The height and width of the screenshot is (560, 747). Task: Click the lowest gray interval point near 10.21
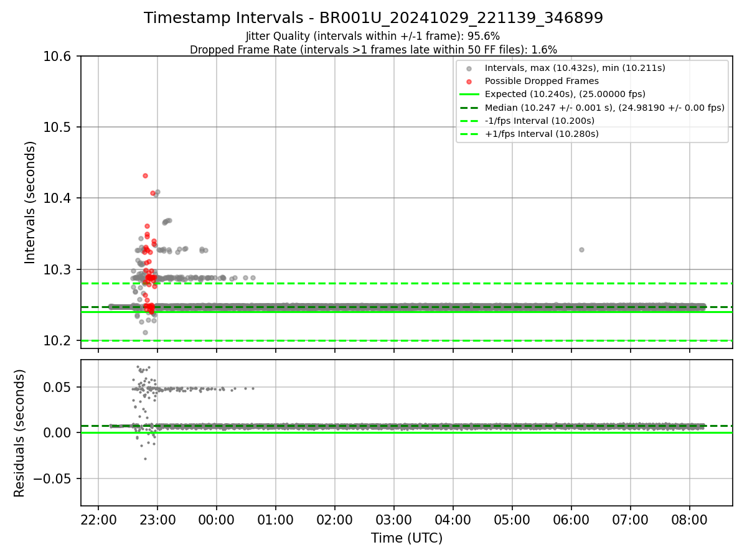pyautogui.click(x=145, y=332)
